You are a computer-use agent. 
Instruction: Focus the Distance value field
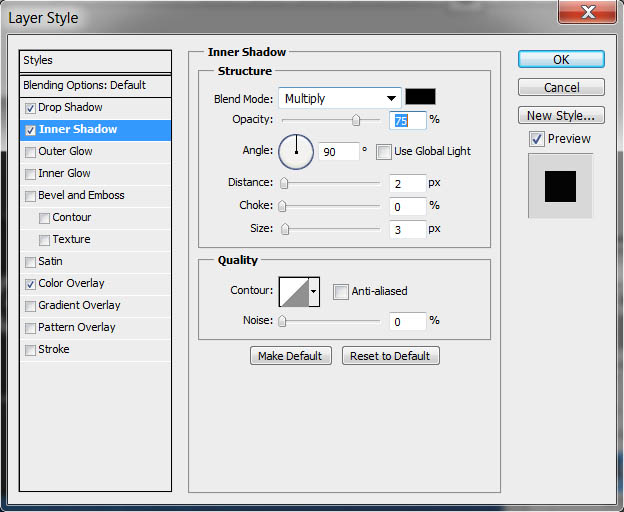click(x=408, y=183)
